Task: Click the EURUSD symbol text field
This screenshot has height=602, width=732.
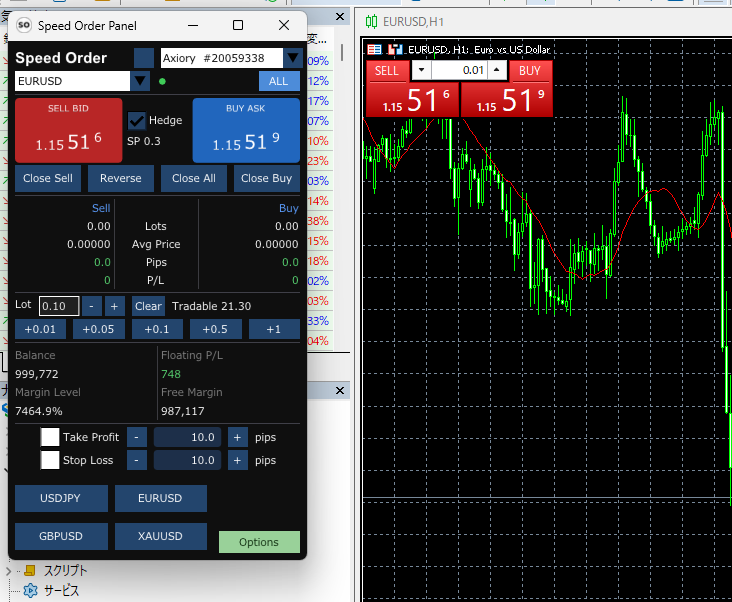Action: 72,81
